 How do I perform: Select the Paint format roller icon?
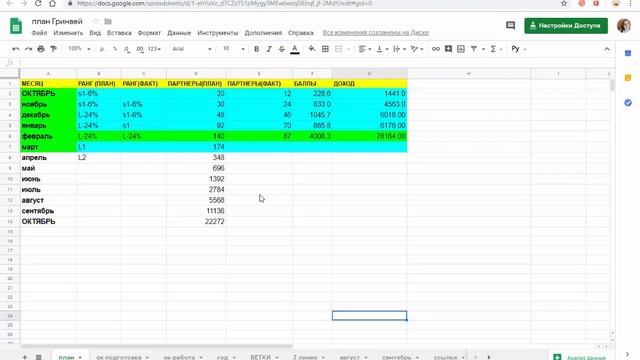click(53, 49)
